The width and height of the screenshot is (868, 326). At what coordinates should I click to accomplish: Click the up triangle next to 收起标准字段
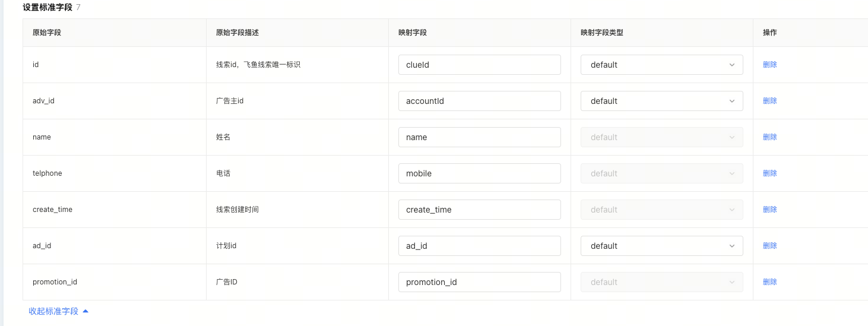85,311
